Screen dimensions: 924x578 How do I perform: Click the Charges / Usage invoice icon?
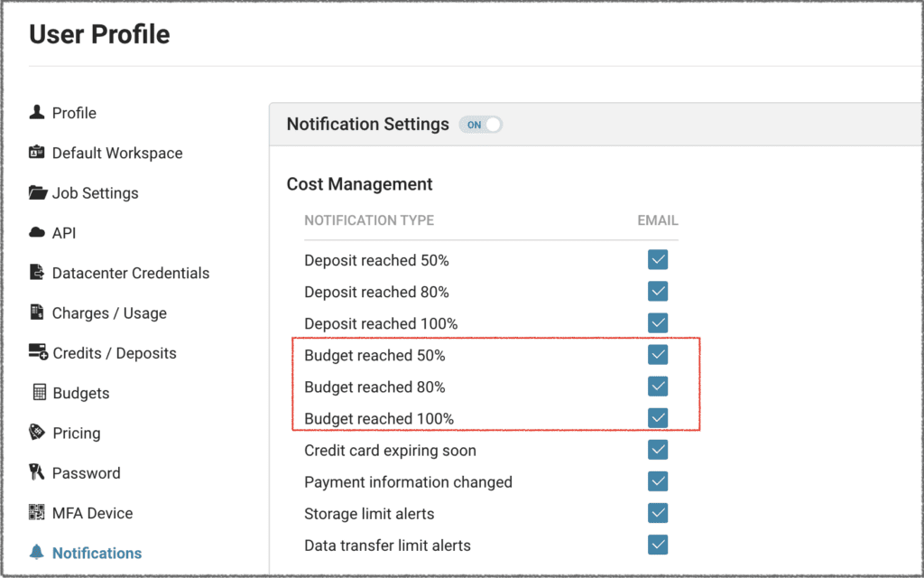pyautogui.click(x=37, y=312)
